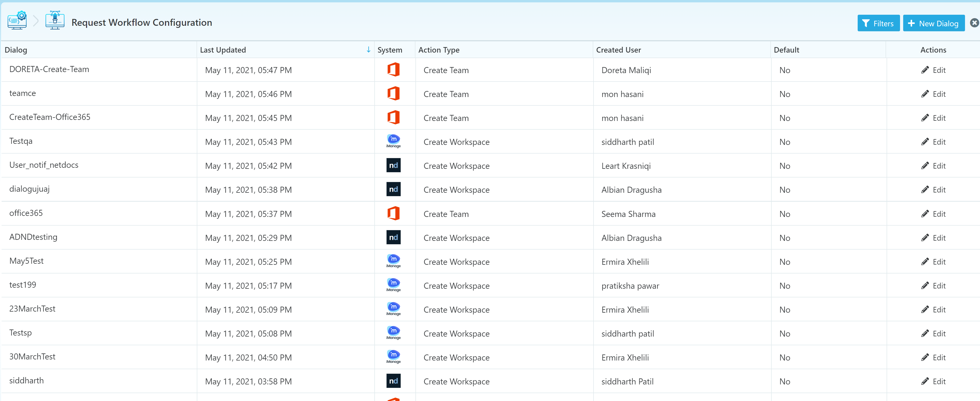The image size is (980, 401).
Task: Select the CreateTeam-Office365 dialog name
Action: click(x=50, y=117)
